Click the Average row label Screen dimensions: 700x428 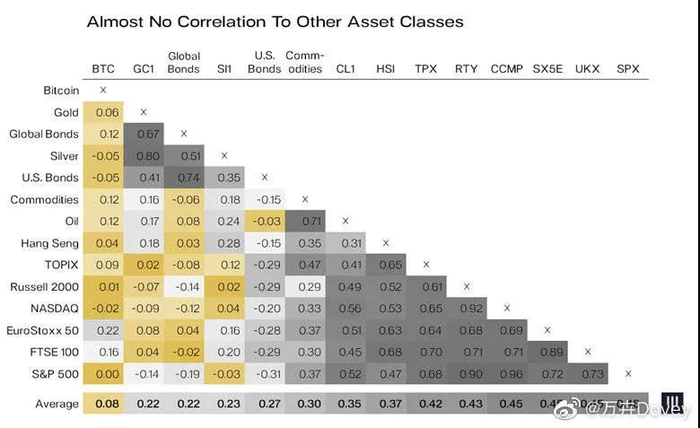click(56, 403)
